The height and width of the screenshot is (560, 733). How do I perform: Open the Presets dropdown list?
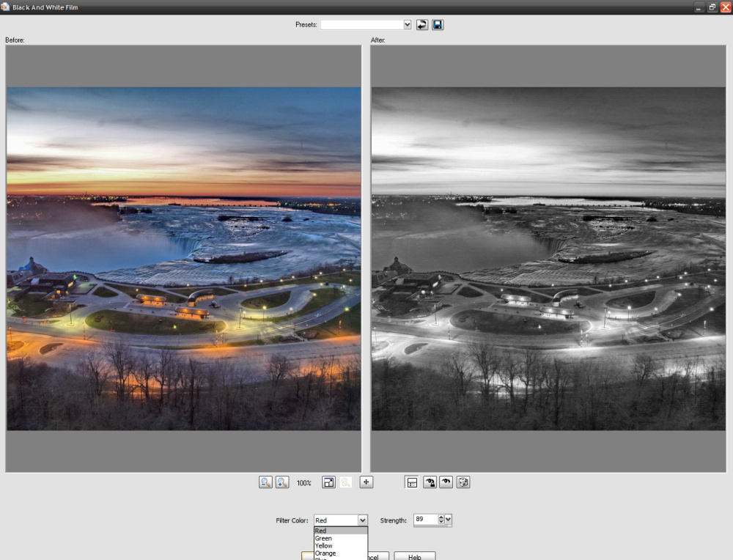point(407,25)
